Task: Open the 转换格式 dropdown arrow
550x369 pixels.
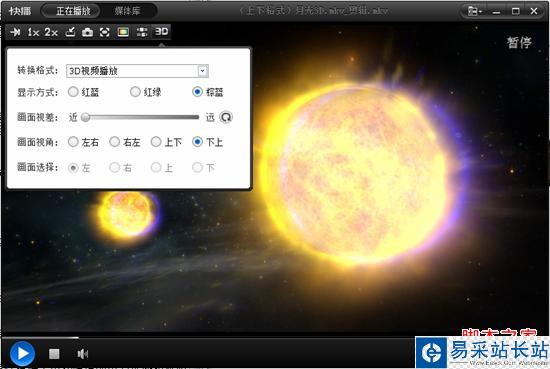Action: [x=202, y=71]
